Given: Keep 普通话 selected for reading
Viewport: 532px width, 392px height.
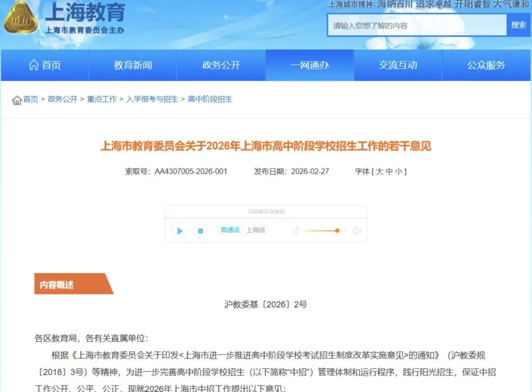Looking at the screenshot, I should click(230, 230).
